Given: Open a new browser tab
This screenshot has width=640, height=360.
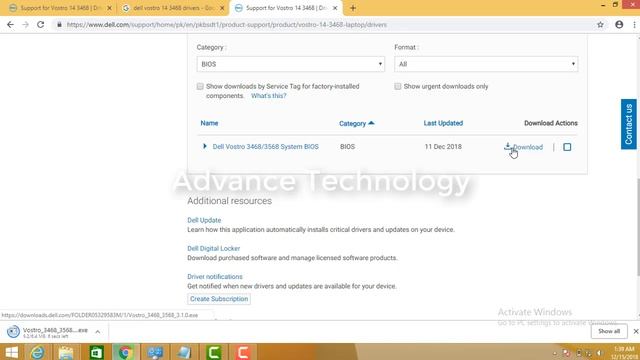Looking at the screenshot, I should point(353,8).
